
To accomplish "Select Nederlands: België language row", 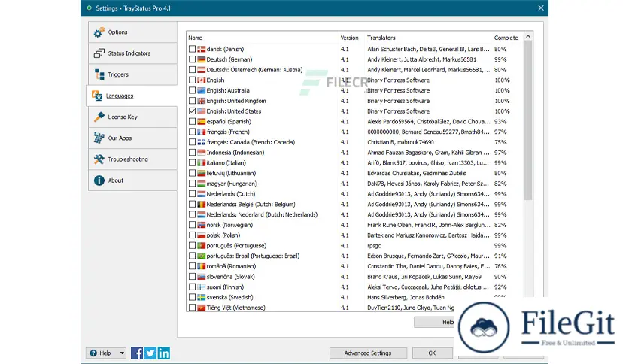I will tap(355, 204).
